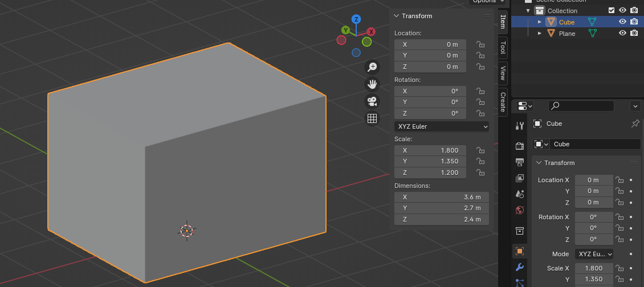
Task: Lock Location X in the sidebar
Action: (x=480, y=44)
